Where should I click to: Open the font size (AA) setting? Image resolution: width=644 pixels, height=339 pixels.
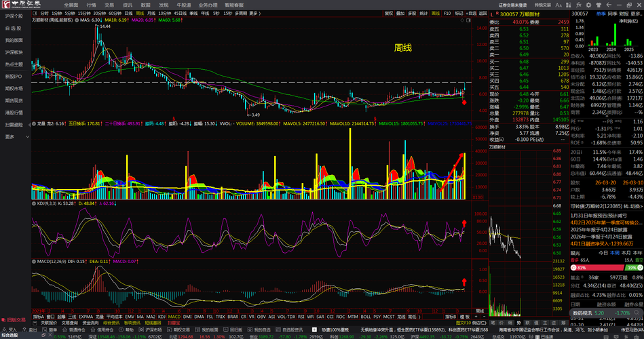tap(558, 5)
